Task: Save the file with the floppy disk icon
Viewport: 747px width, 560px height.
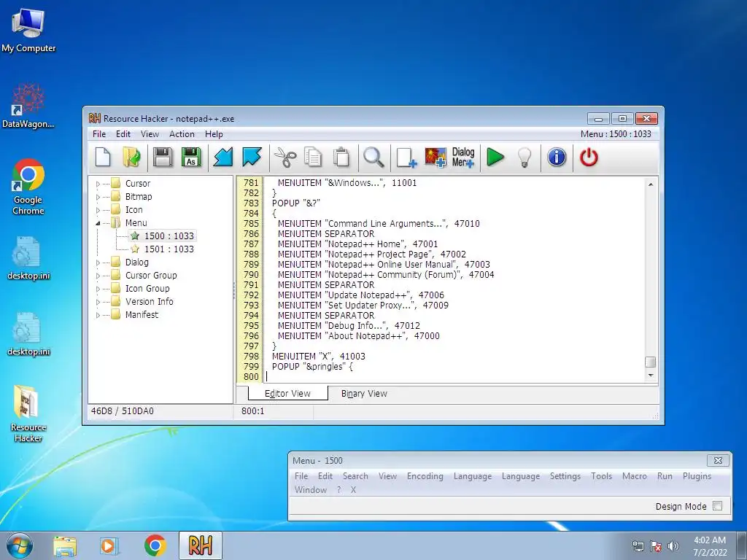Action: point(163,157)
